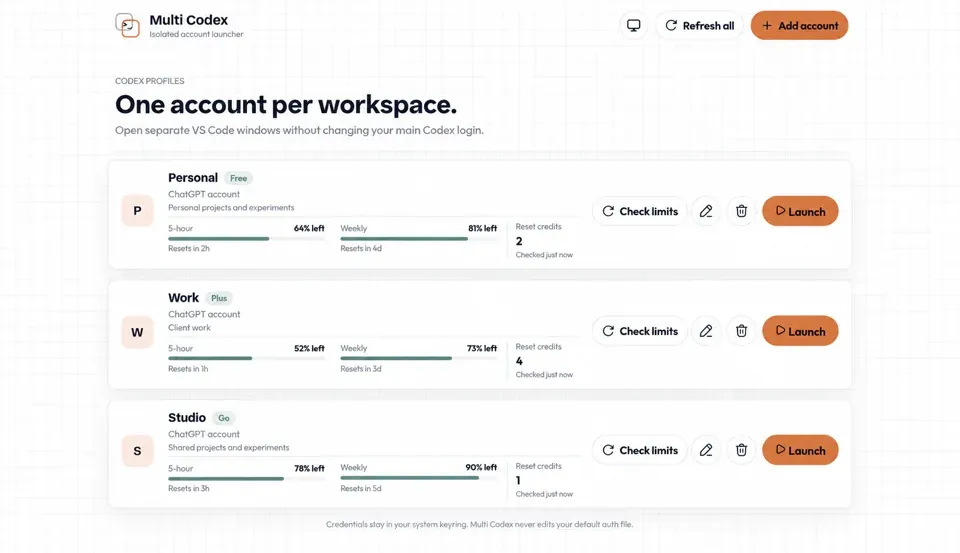Click "Resets in 1h" under Work
This screenshot has width=960, height=553.
point(188,369)
